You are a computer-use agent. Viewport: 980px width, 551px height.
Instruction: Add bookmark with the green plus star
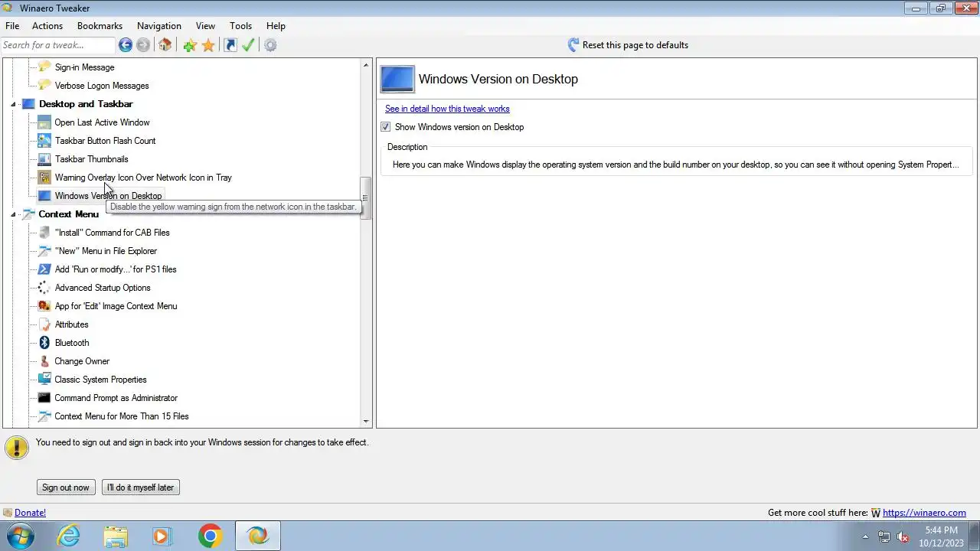[190, 45]
